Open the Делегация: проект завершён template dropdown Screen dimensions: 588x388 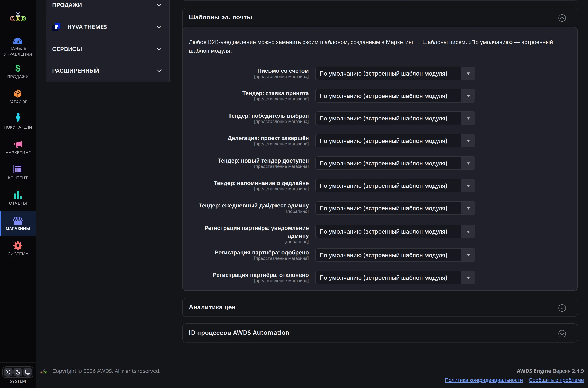tap(395, 141)
